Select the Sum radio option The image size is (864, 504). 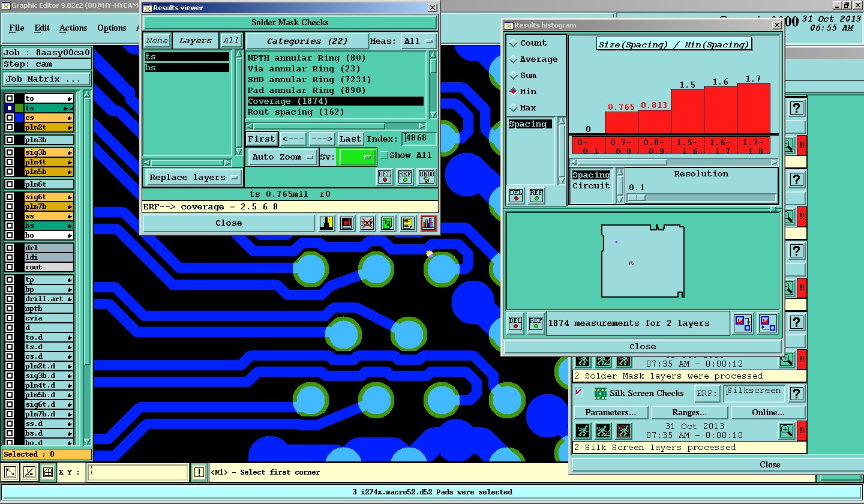coord(514,76)
